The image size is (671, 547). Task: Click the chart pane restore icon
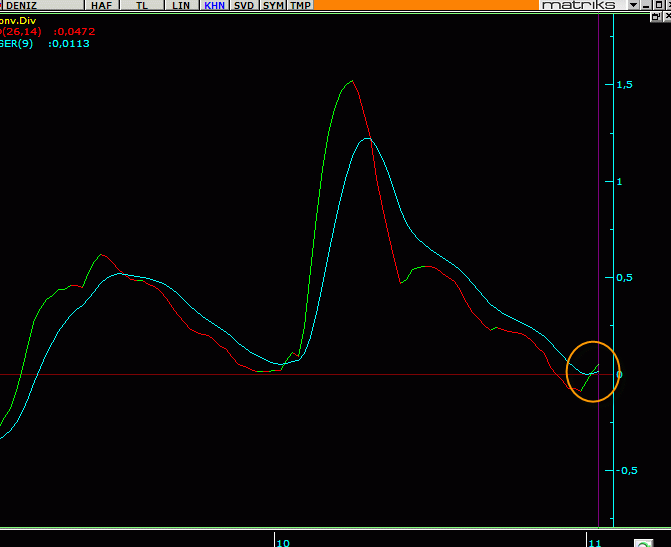(x=655, y=17)
